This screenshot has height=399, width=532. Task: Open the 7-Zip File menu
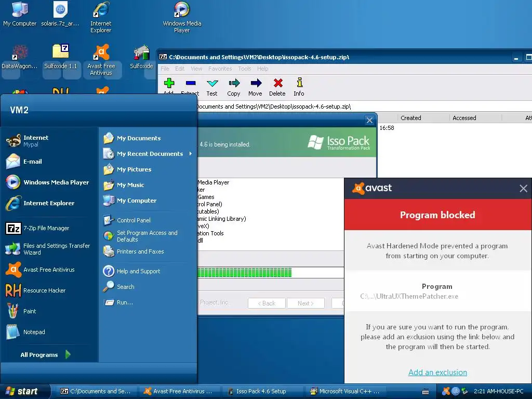pyautogui.click(x=165, y=69)
